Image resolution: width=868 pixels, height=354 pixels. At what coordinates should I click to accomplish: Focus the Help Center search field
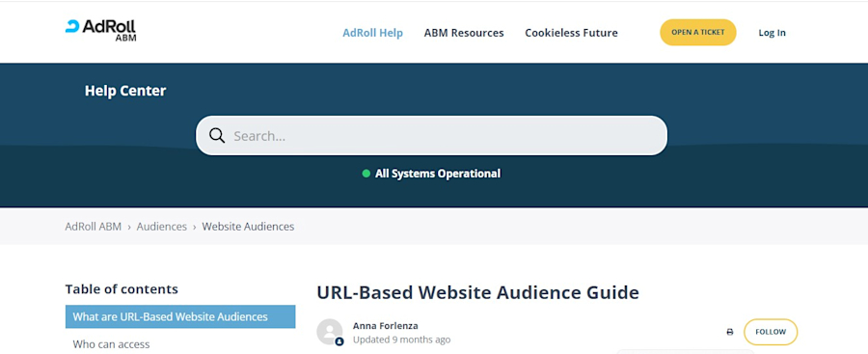pyautogui.click(x=432, y=136)
